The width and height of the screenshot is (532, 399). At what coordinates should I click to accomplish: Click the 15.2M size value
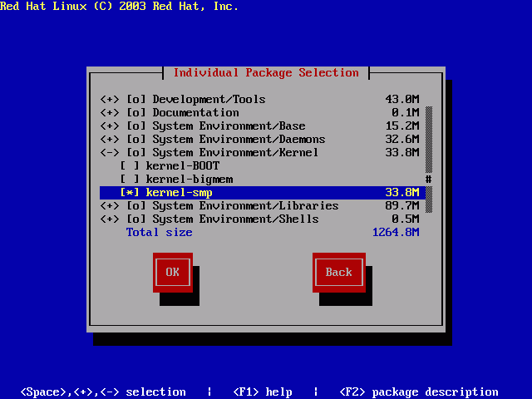coord(402,126)
